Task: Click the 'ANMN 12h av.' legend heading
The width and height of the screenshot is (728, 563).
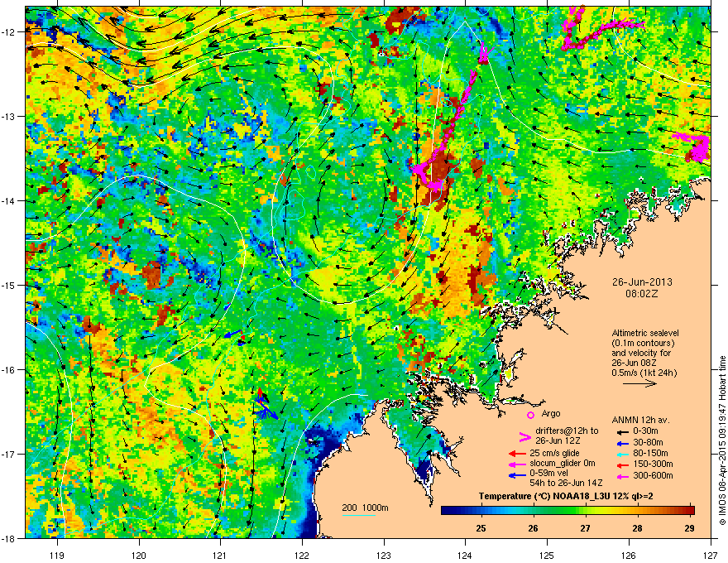Action: pos(640,421)
